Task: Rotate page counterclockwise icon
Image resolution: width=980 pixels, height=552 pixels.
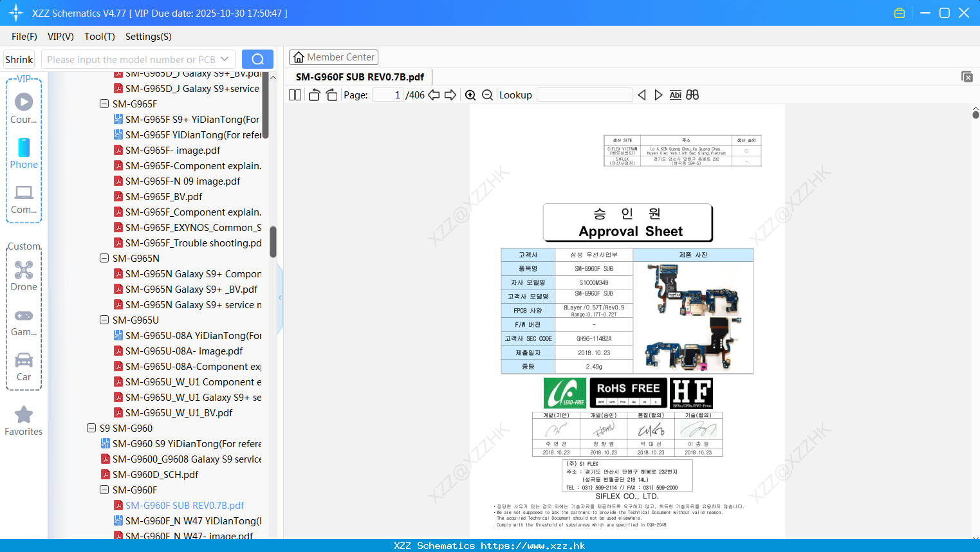Action: coord(314,95)
